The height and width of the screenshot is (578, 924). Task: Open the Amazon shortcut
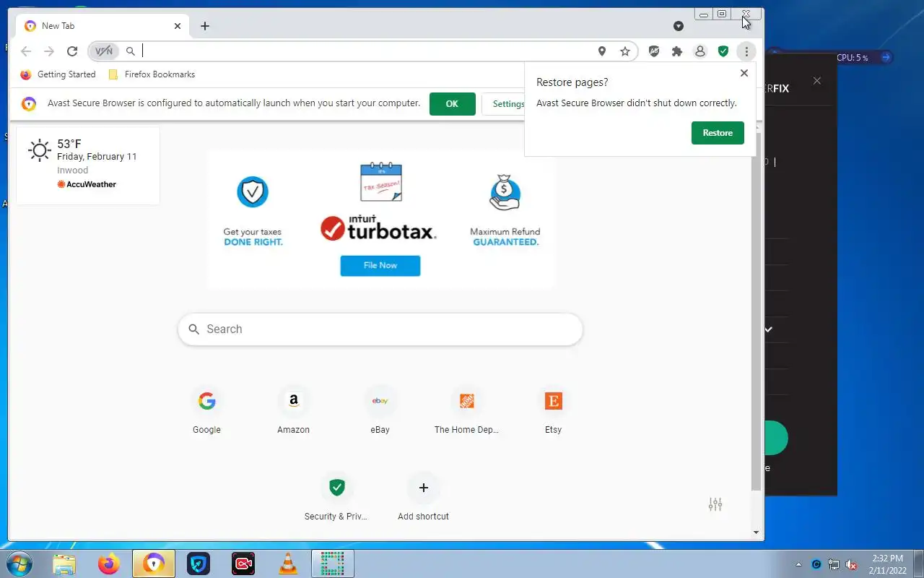(x=294, y=410)
